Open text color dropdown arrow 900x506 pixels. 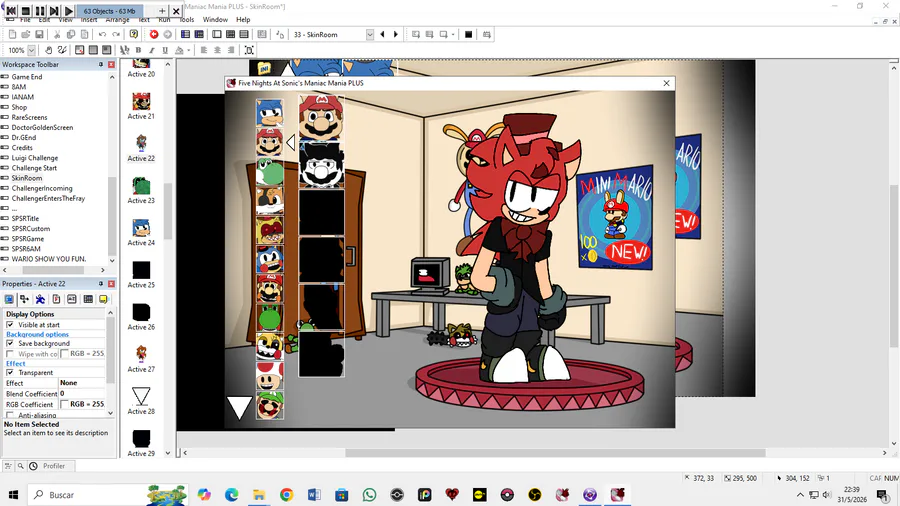coord(188,50)
